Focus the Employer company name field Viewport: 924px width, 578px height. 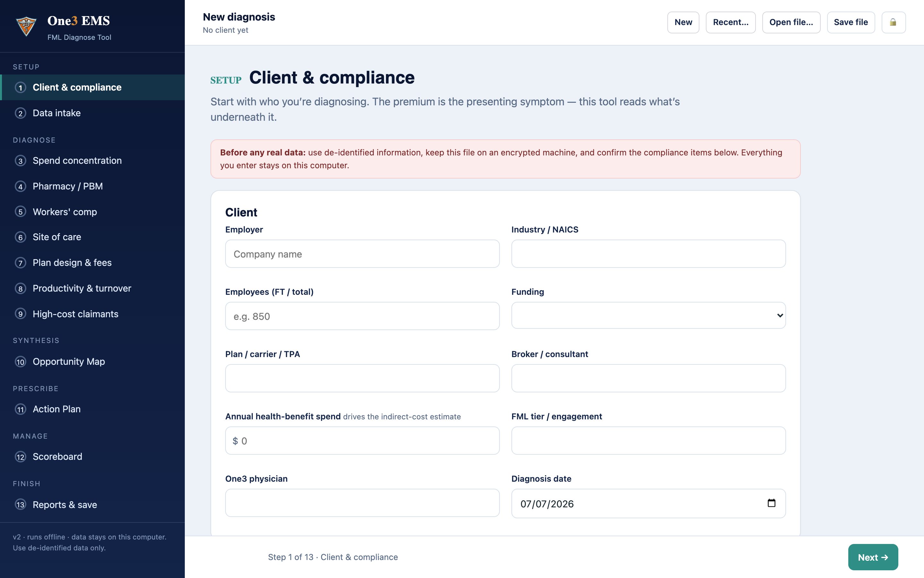[362, 254]
